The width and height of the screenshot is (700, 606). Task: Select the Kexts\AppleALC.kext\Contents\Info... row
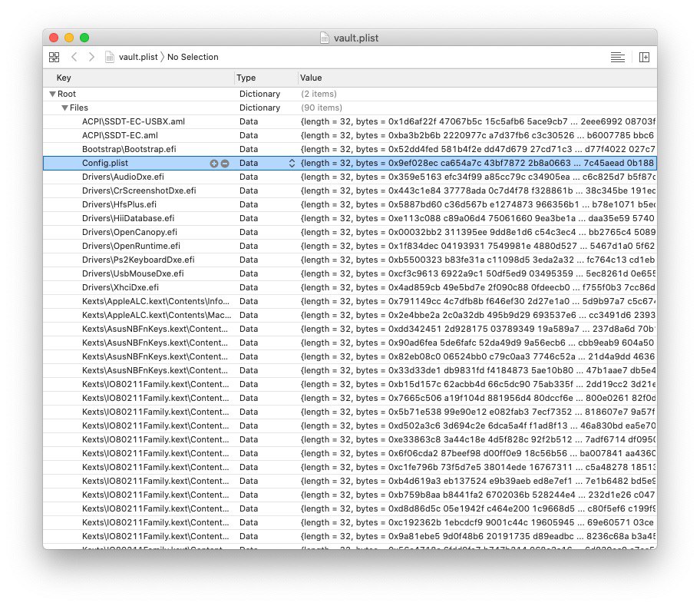pos(349,301)
